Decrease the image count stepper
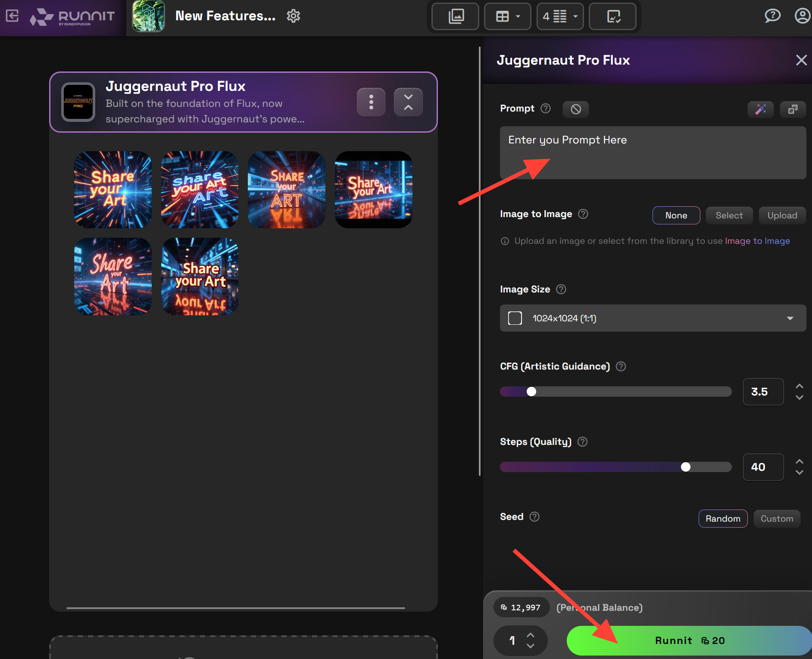812x659 pixels. [531, 646]
